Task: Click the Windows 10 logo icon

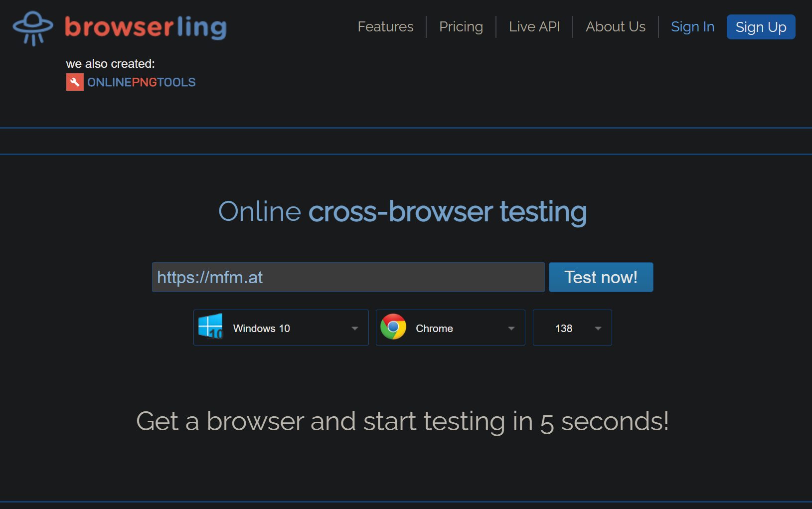Action: click(210, 327)
